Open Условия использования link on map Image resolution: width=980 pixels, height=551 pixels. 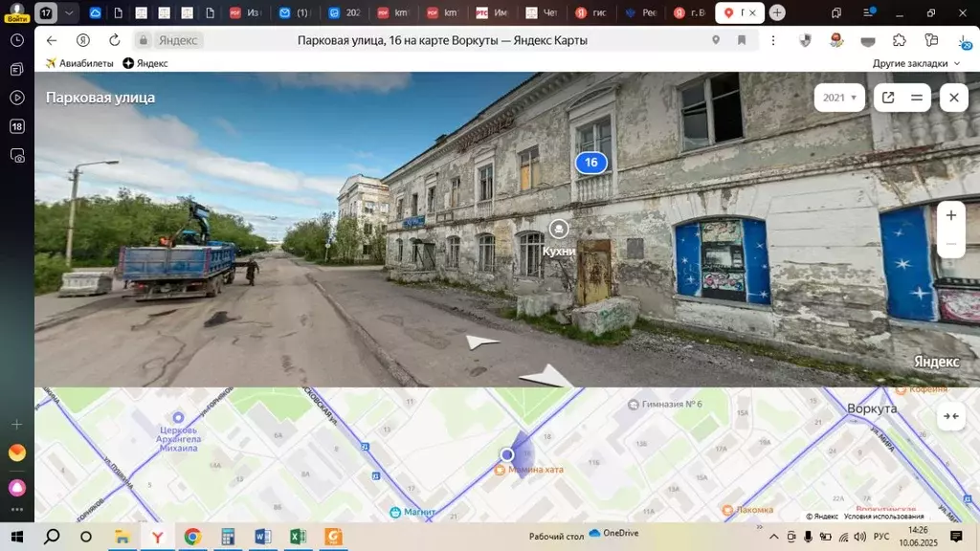[x=883, y=517]
